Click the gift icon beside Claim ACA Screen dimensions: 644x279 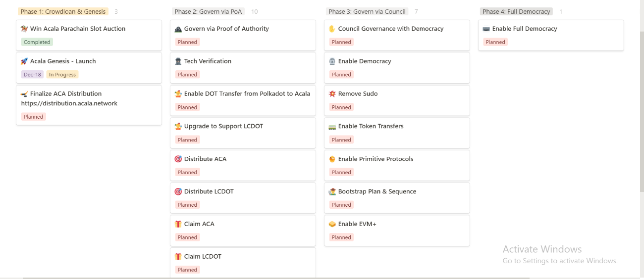178,224
